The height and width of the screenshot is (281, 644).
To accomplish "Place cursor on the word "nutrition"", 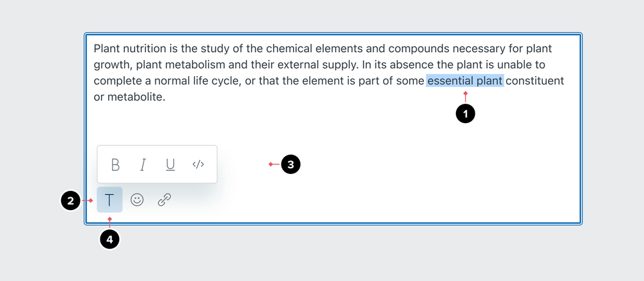I will click(146, 49).
